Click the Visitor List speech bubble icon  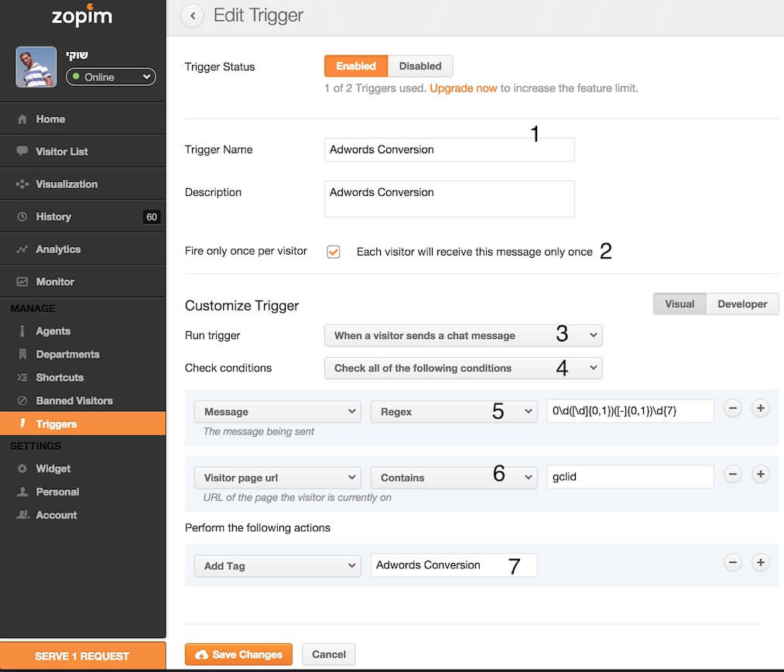click(x=22, y=151)
